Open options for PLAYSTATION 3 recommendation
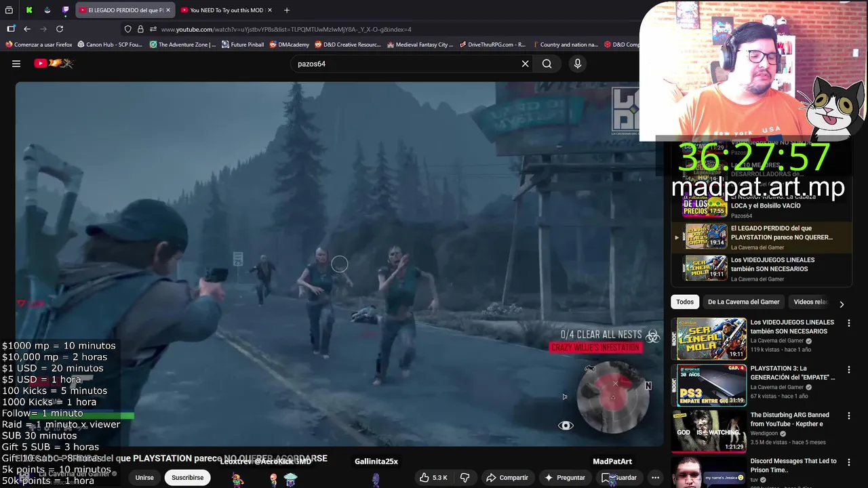 click(x=848, y=369)
